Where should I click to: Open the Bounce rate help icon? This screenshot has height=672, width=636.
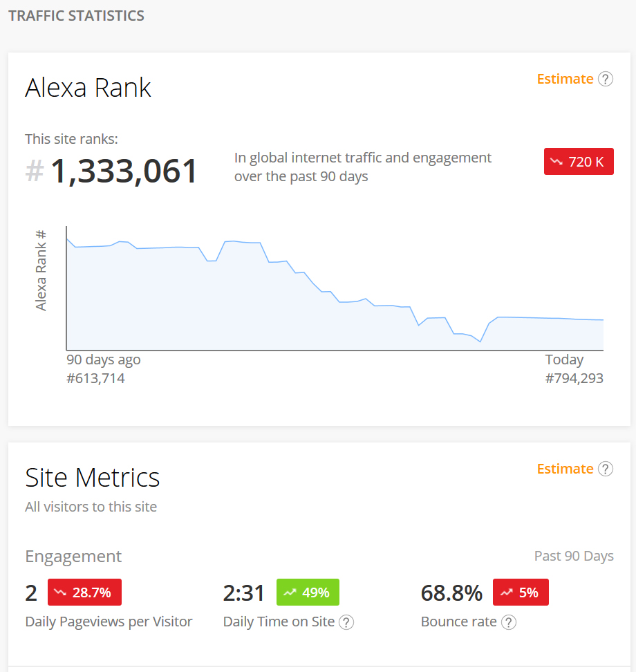click(509, 622)
